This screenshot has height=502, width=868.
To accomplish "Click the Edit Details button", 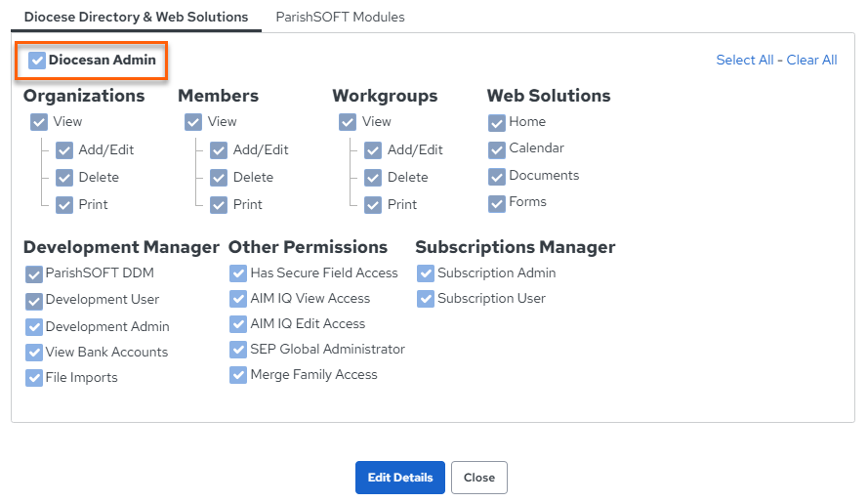I will tap(400, 478).
